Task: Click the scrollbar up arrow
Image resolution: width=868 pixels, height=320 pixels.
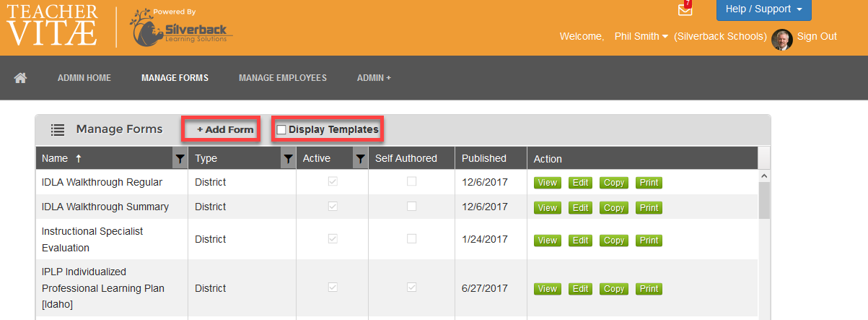Action: point(764,176)
